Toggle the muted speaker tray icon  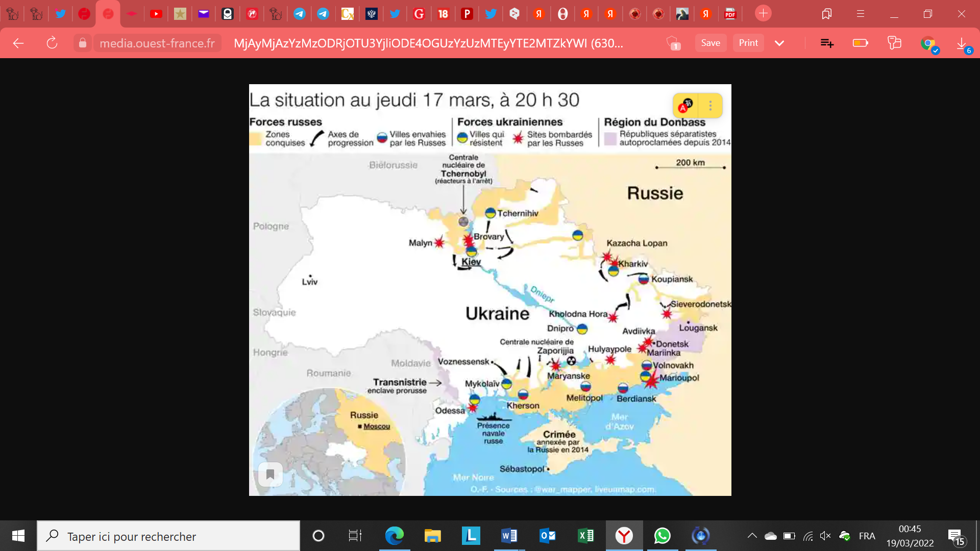[x=825, y=536]
